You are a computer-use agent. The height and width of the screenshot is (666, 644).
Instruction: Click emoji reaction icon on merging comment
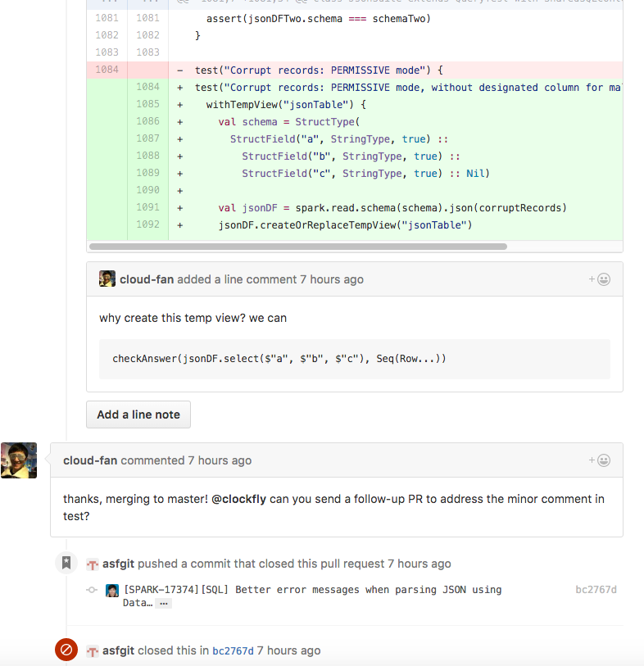[599, 460]
